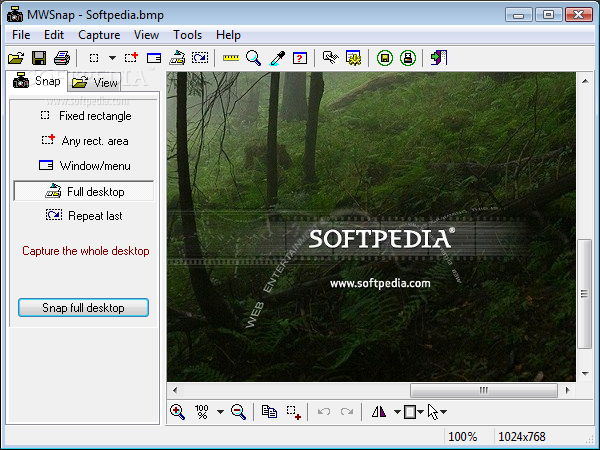
Task: Click the 1024x768 image size in status bar
Action: tap(522, 437)
